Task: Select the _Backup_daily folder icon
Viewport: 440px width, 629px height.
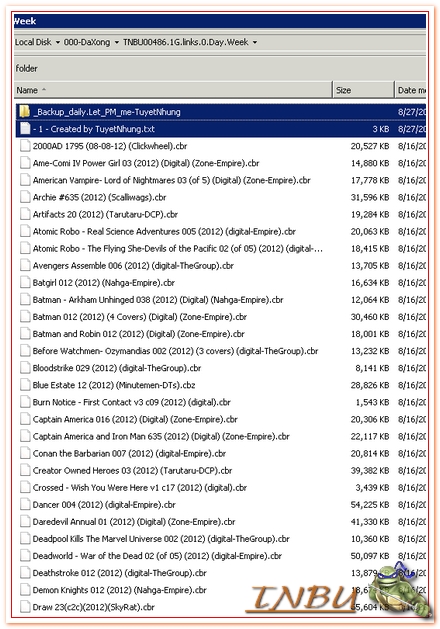Action: 25,112
